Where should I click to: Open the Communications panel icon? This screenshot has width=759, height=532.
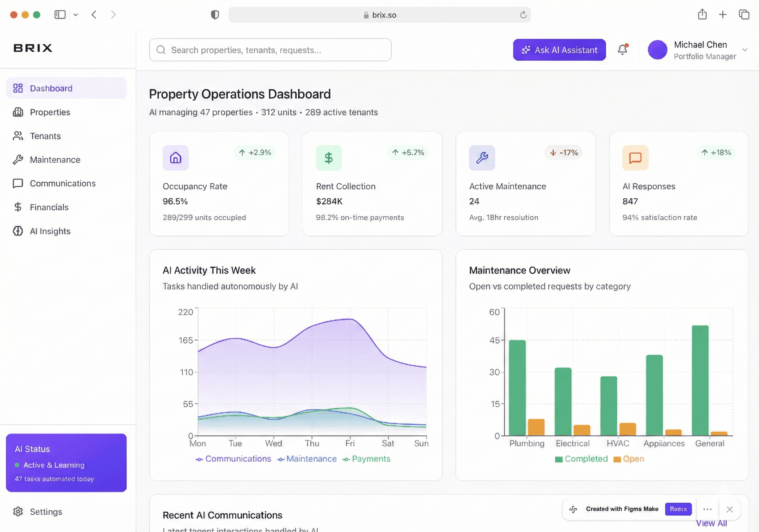tap(18, 183)
